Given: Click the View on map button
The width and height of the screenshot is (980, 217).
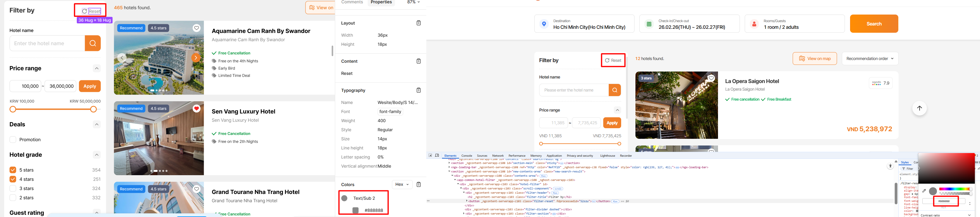Looking at the screenshot, I should tap(814, 58).
